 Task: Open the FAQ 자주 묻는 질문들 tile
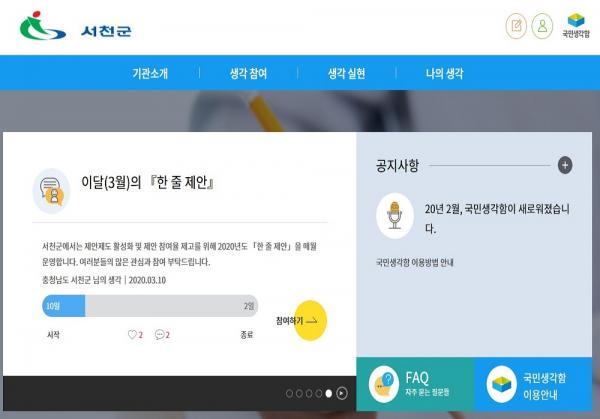(x=414, y=383)
